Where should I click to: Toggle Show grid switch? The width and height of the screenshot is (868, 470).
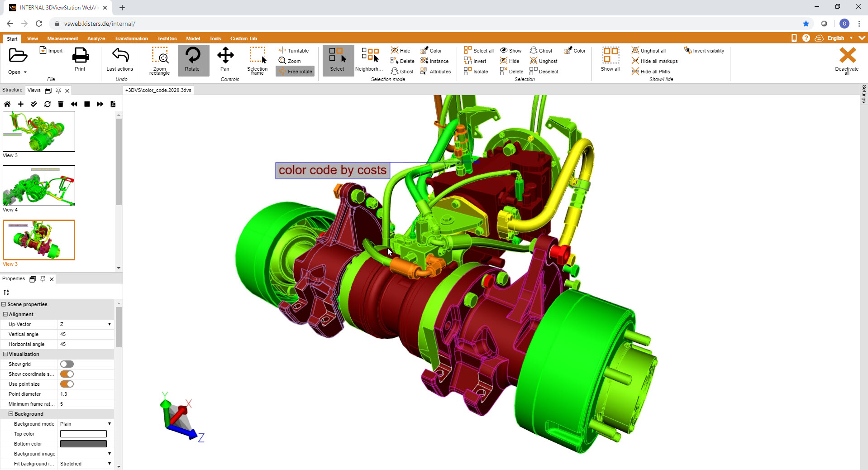click(x=67, y=364)
